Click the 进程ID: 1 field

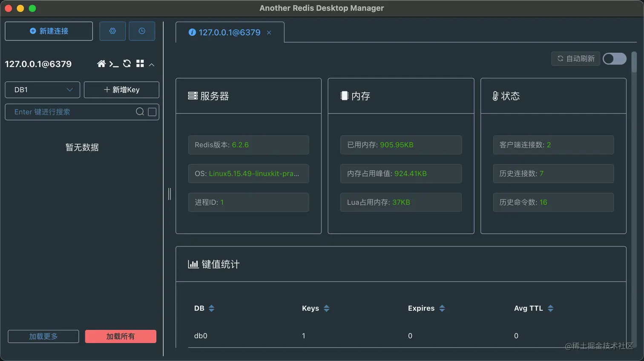[248, 202]
